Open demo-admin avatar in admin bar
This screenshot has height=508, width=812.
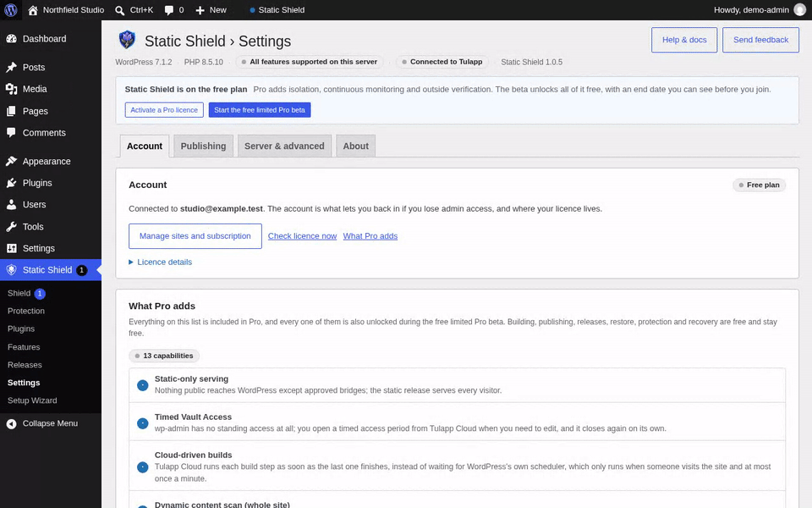(x=799, y=10)
